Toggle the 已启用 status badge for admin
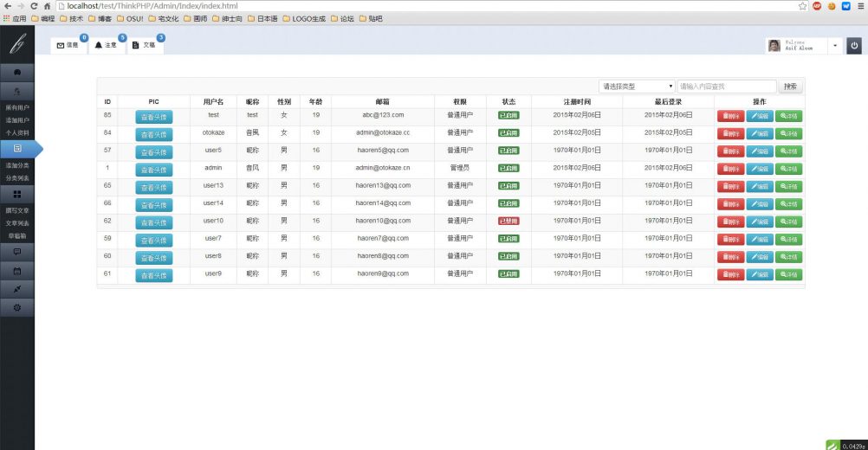This screenshot has height=450, width=868. tap(508, 168)
